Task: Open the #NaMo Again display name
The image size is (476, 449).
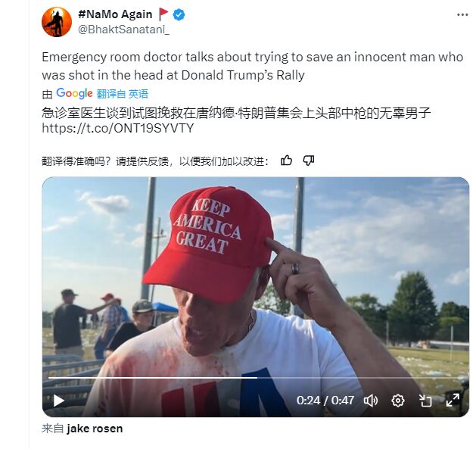Action: click(x=115, y=14)
